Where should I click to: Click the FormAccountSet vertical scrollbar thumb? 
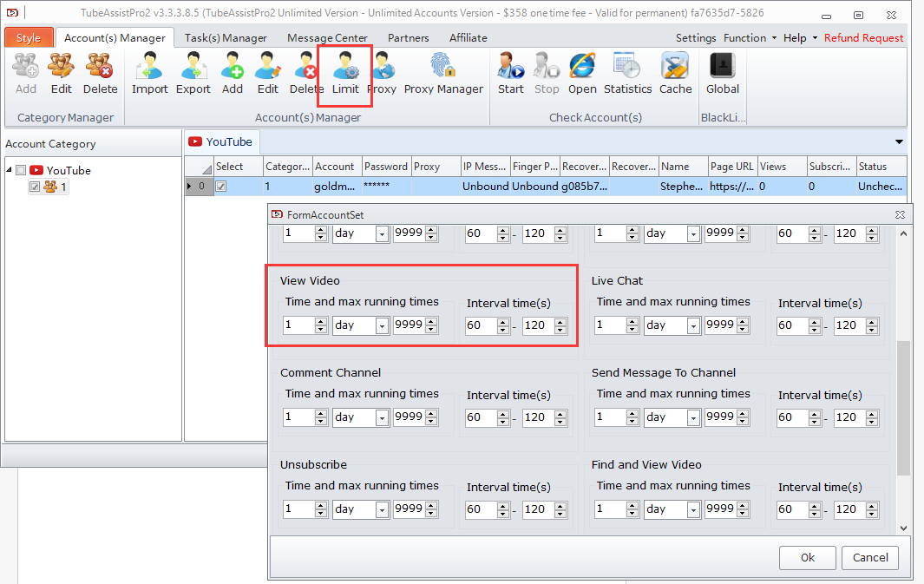[x=903, y=408]
